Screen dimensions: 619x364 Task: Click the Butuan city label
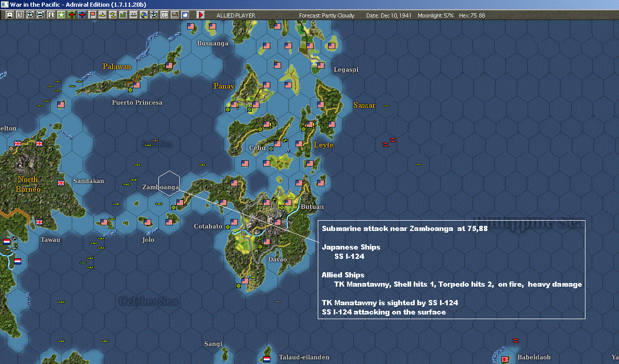pyautogui.click(x=312, y=207)
